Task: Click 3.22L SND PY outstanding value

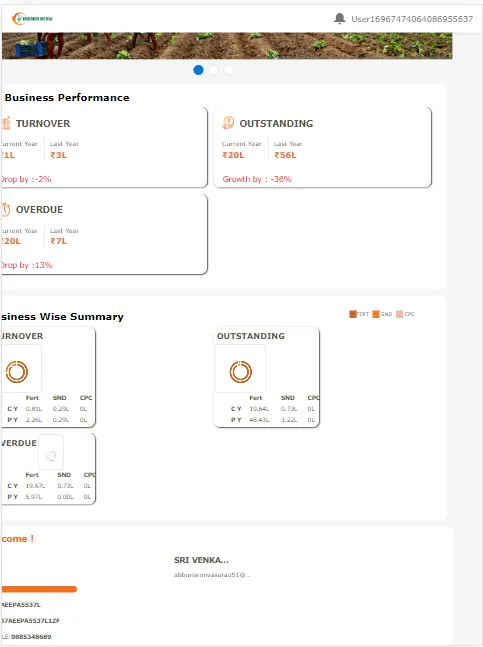Action: 289,420
